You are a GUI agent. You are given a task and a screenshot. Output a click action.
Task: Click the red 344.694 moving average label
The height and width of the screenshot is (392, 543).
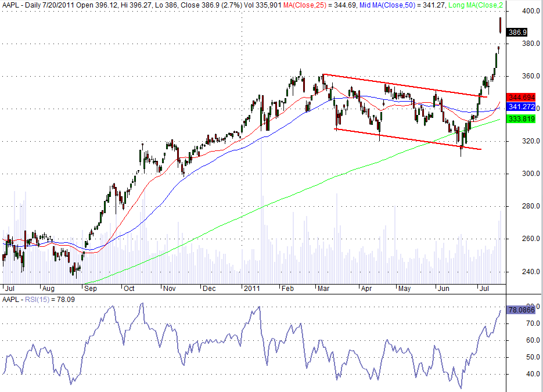tap(521, 98)
